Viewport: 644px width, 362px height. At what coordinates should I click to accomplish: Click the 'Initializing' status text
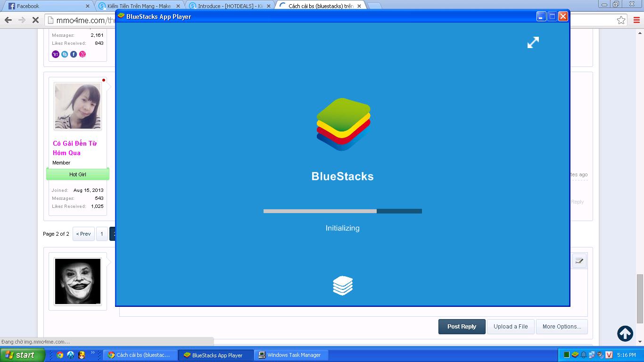(x=343, y=228)
